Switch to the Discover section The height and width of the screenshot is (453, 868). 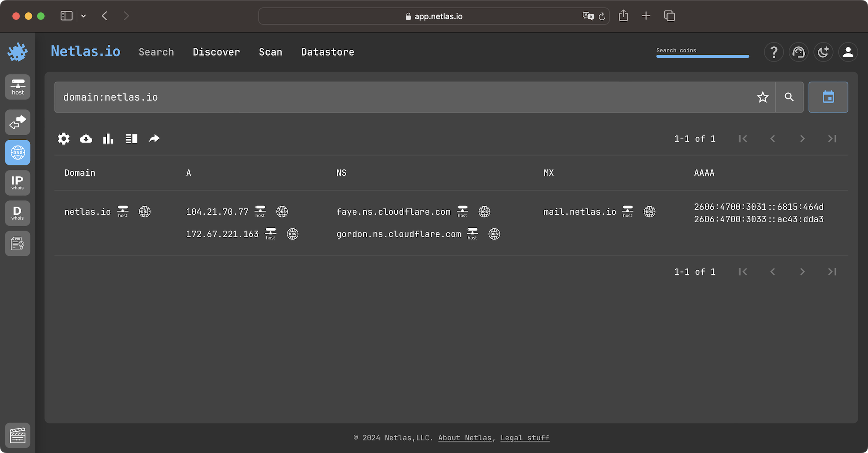[x=216, y=52]
